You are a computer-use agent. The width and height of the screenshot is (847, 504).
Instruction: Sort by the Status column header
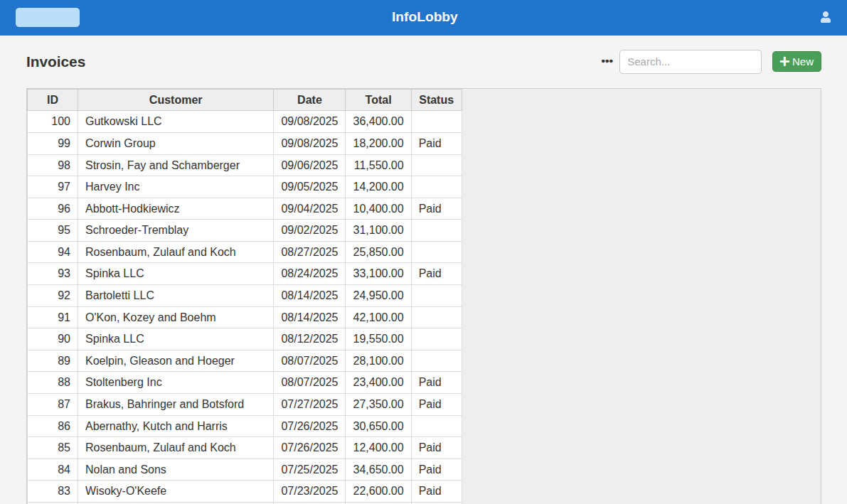pos(436,100)
